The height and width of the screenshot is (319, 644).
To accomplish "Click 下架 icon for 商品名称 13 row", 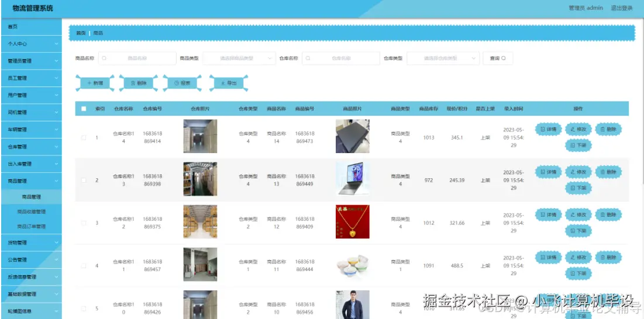I will point(573,188).
